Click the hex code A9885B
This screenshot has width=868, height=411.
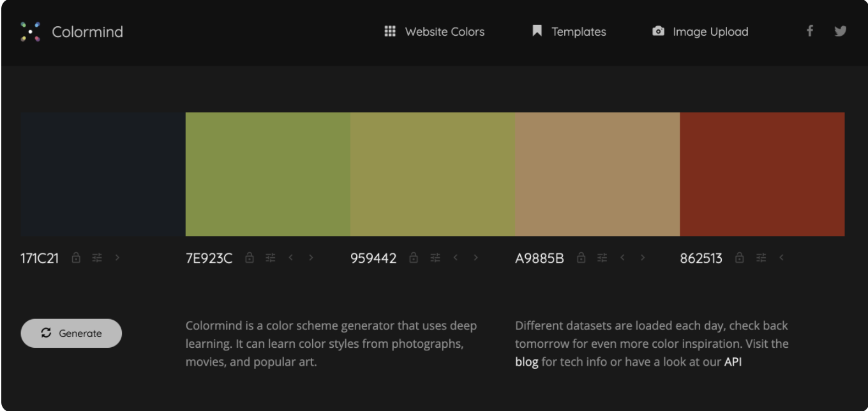coord(540,258)
